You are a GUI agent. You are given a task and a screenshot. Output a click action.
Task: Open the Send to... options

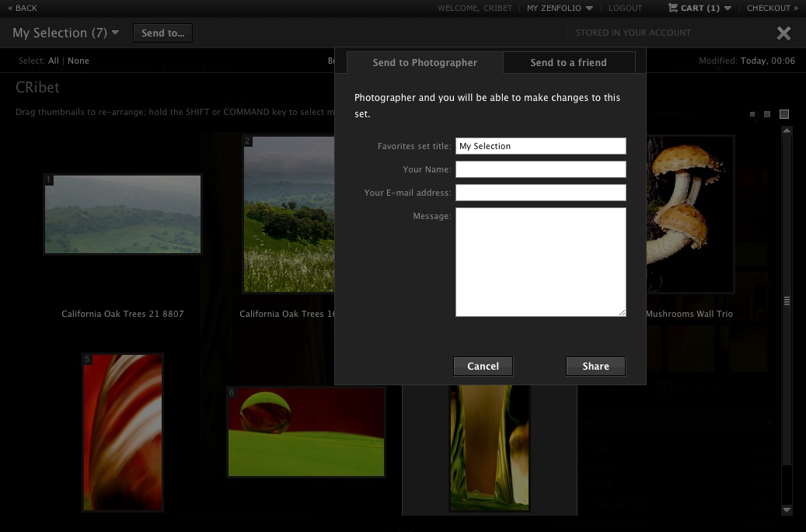pos(162,33)
